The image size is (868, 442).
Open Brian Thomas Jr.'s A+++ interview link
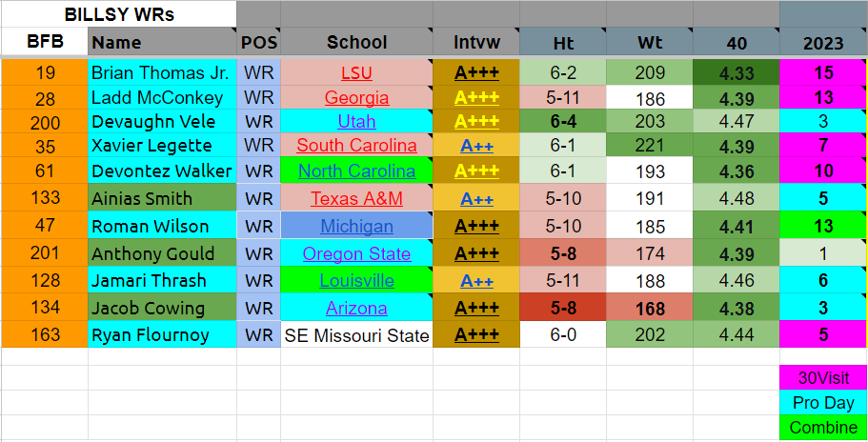[x=476, y=72]
